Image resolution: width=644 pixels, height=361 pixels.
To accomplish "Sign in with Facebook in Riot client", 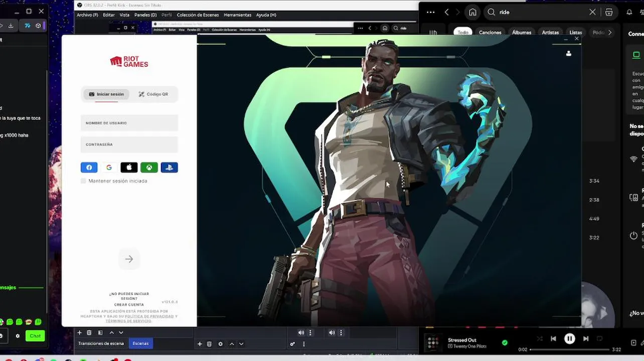I will [x=89, y=167].
